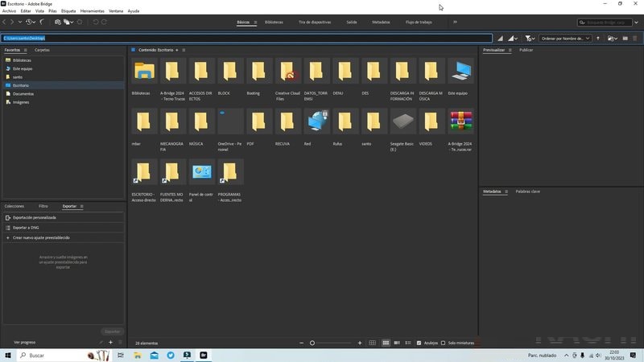Click the rotate counterclockwise icon
644x362 pixels.
[x=95, y=23]
